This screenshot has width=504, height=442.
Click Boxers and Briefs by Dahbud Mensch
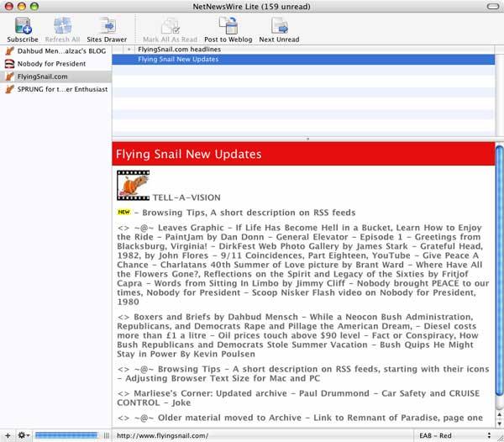(x=216, y=317)
